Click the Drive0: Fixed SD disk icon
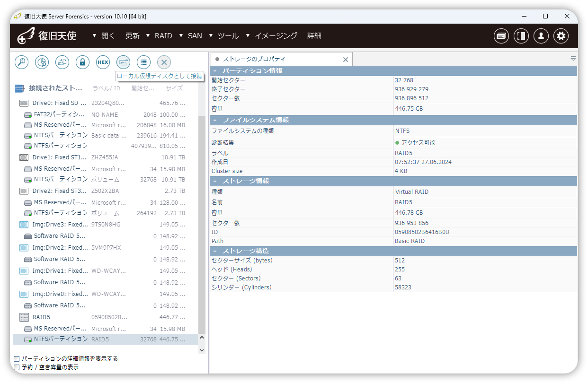 click(24, 103)
